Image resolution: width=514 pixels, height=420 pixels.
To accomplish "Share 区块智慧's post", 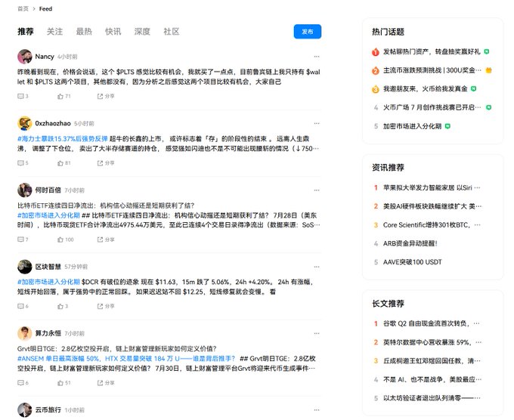I will pyautogui.click(x=106, y=306).
